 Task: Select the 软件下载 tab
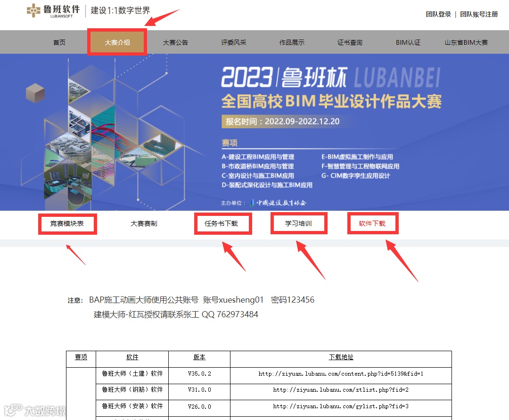372,223
